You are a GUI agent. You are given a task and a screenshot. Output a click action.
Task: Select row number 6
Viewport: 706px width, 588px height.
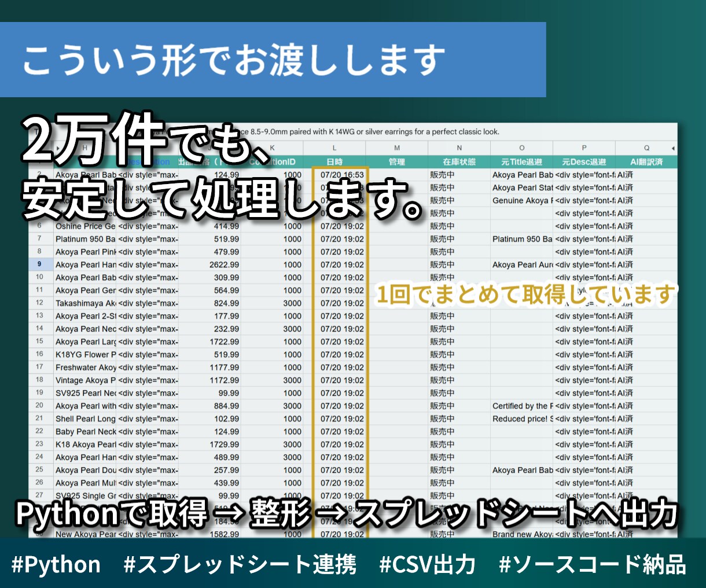coord(39,226)
